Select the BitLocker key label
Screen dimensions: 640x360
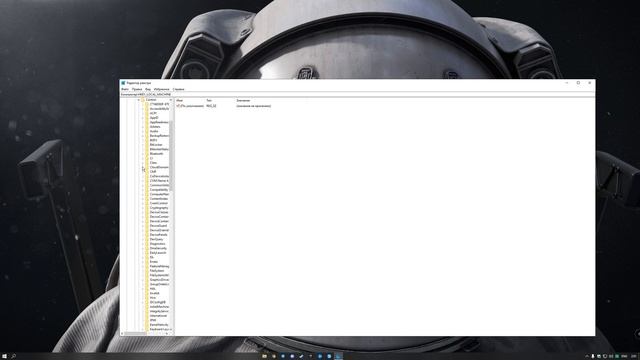tap(156, 144)
